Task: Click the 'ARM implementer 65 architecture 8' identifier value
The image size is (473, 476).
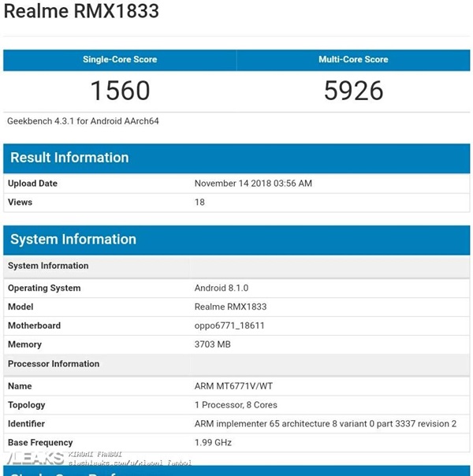Action: point(326,424)
